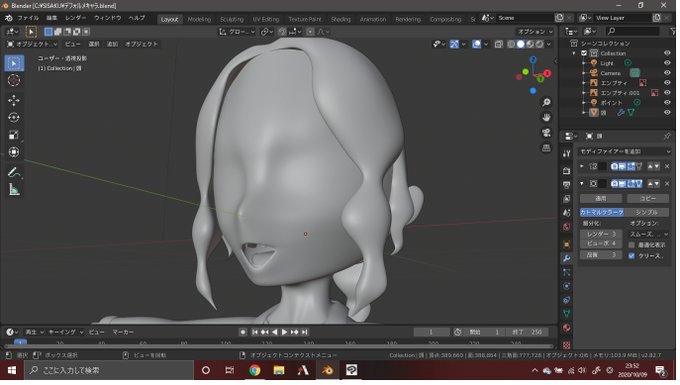680x385 pixels.
Task: Open the Tool properties tab icon
Action: 566,153
